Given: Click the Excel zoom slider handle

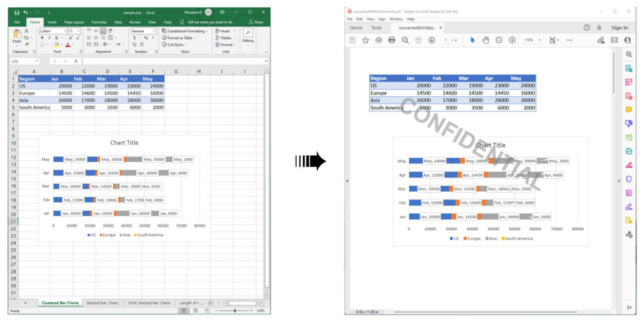Looking at the screenshot, I should pyautogui.click(x=235, y=311).
